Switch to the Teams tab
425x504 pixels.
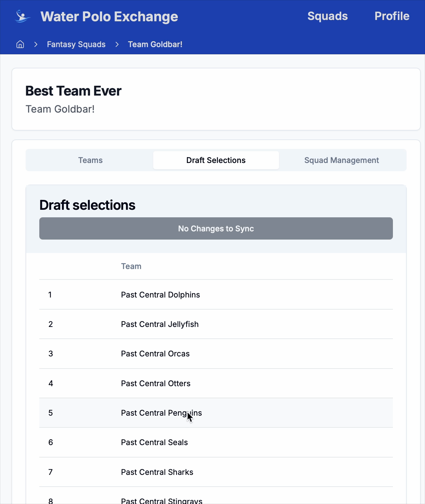pos(90,160)
